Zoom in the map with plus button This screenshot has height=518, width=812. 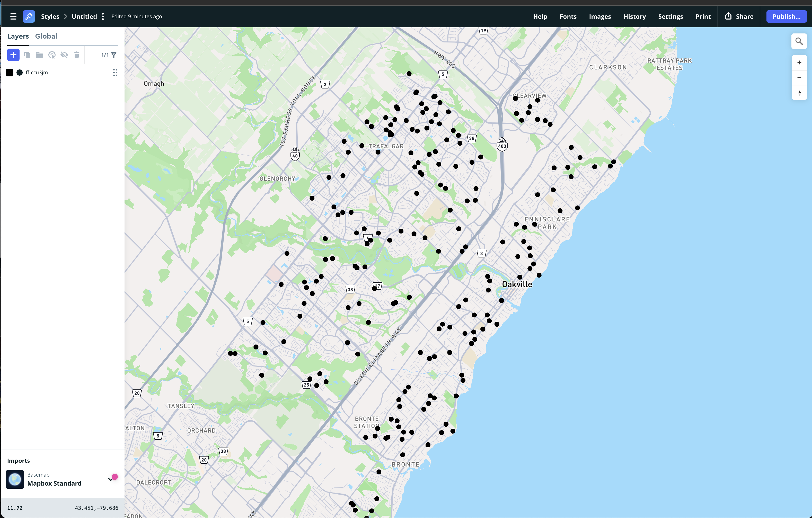pos(799,63)
